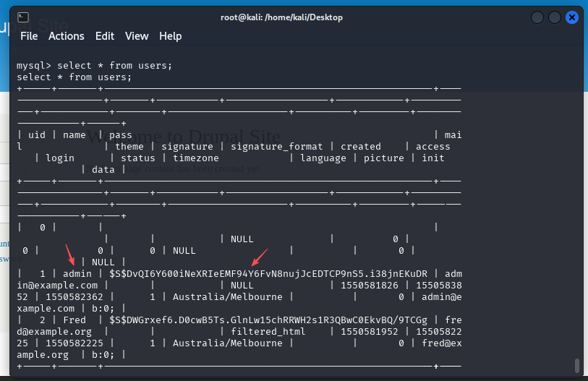588x381 pixels.
Task: Expand the View menu
Action: coord(137,36)
